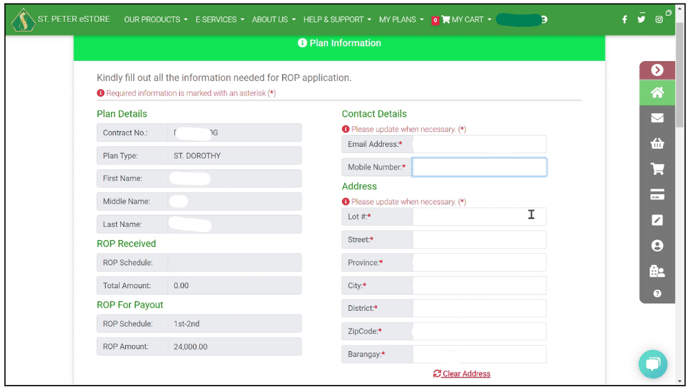Click the Plan Details heading
The width and height of the screenshot is (688, 389).
point(122,114)
